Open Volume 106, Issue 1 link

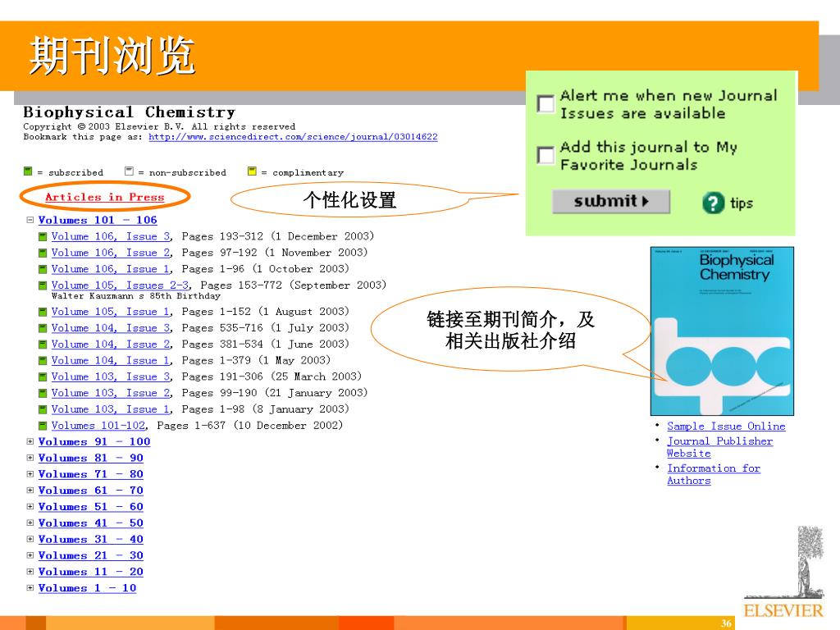pyautogui.click(x=112, y=269)
